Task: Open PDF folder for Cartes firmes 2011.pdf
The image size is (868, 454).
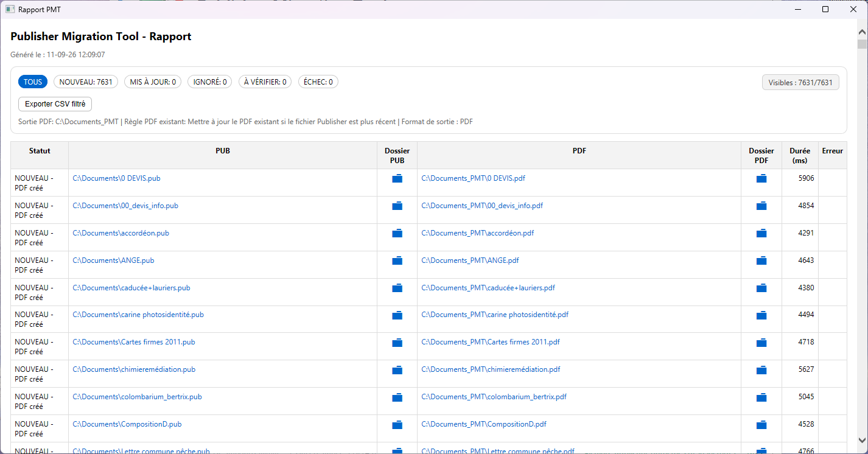Action: (761, 342)
